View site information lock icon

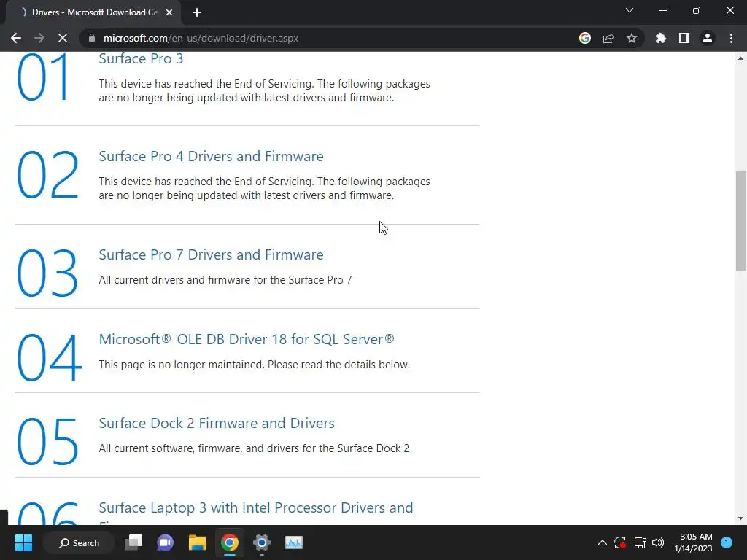click(x=92, y=38)
